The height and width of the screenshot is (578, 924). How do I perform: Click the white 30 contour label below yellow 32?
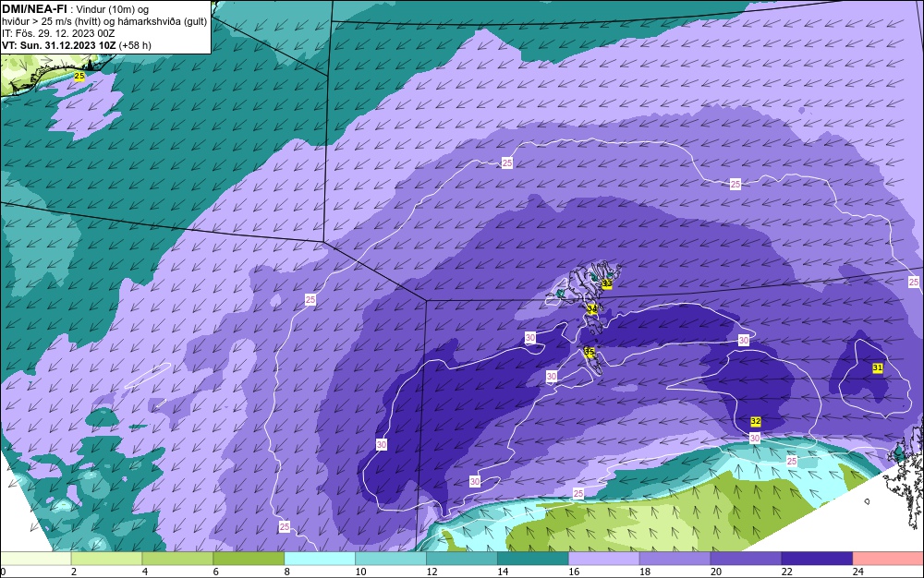754,438
